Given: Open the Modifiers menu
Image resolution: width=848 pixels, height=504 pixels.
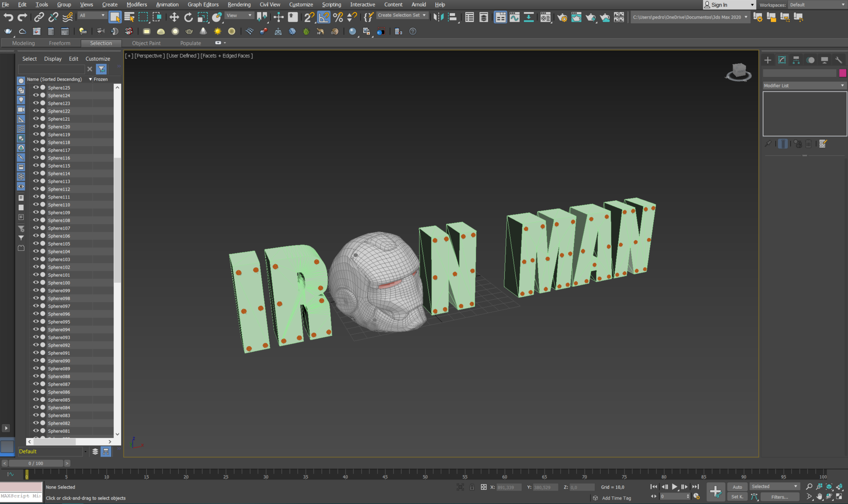Looking at the screenshot, I should click(x=137, y=4).
